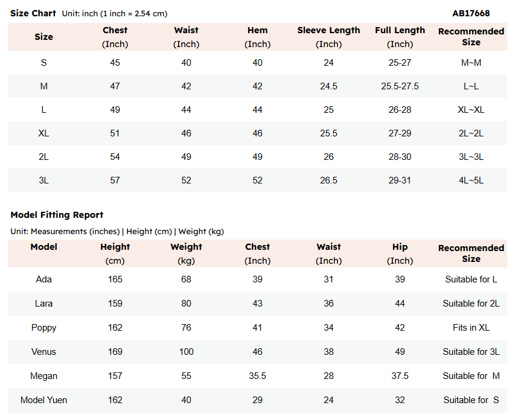
Task: Select the Megan model row name
Action: click(43, 376)
